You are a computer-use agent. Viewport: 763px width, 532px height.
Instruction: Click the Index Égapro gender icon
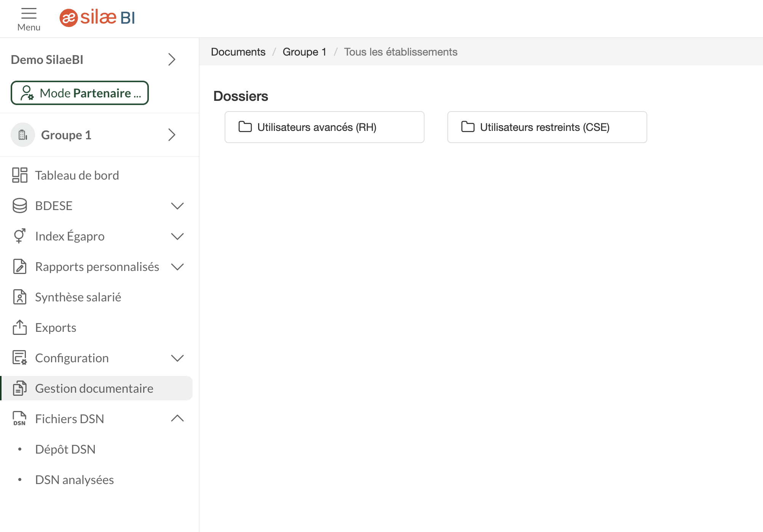click(20, 236)
